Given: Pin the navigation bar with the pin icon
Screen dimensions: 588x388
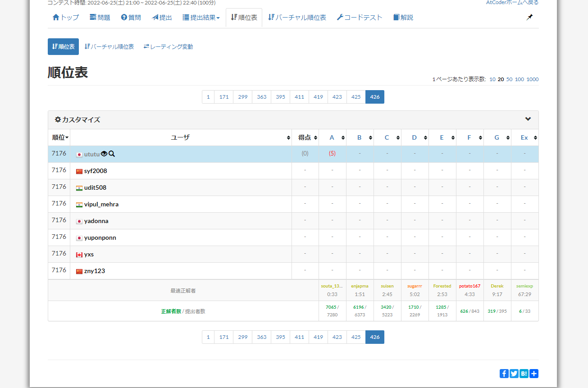Looking at the screenshot, I should pyautogui.click(x=529, y=17).
